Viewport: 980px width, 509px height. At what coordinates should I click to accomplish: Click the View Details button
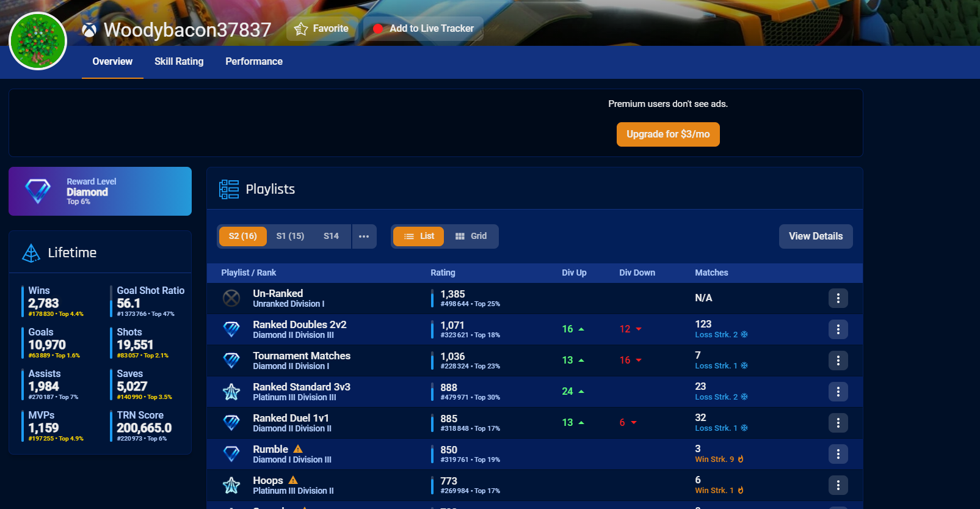pyautogui.click(x=815, y=236)
